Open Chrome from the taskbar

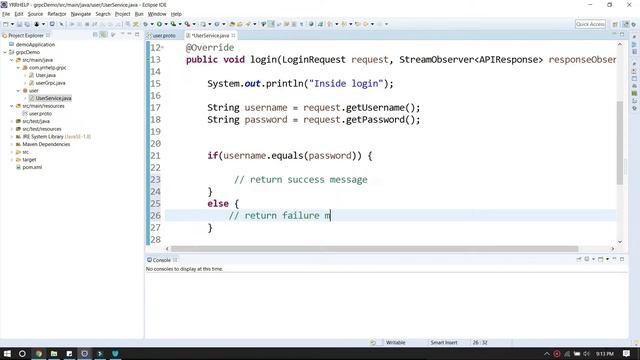[39, 353]
